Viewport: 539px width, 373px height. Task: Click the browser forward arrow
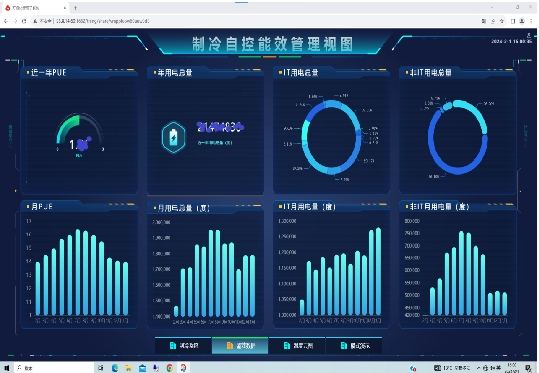coord(15,21)
